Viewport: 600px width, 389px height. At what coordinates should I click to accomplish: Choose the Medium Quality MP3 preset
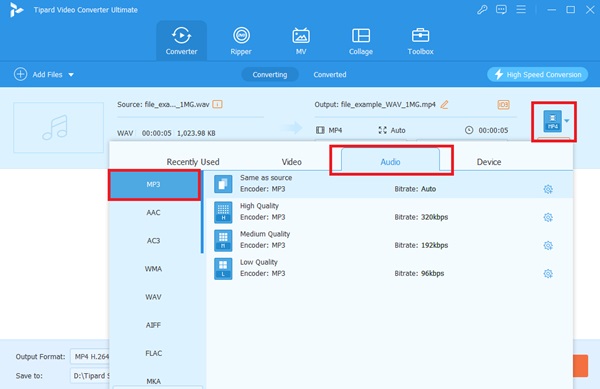[x=390, y=240]
